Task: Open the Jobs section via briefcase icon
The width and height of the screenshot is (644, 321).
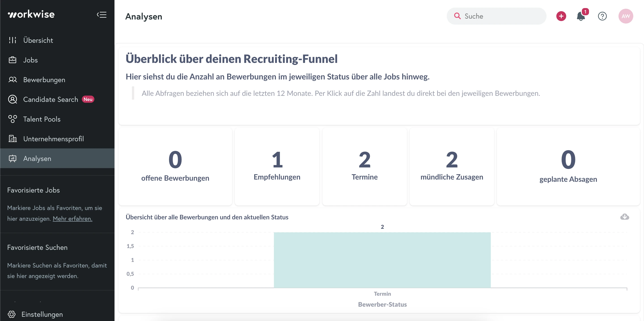Action: [12, 60]
